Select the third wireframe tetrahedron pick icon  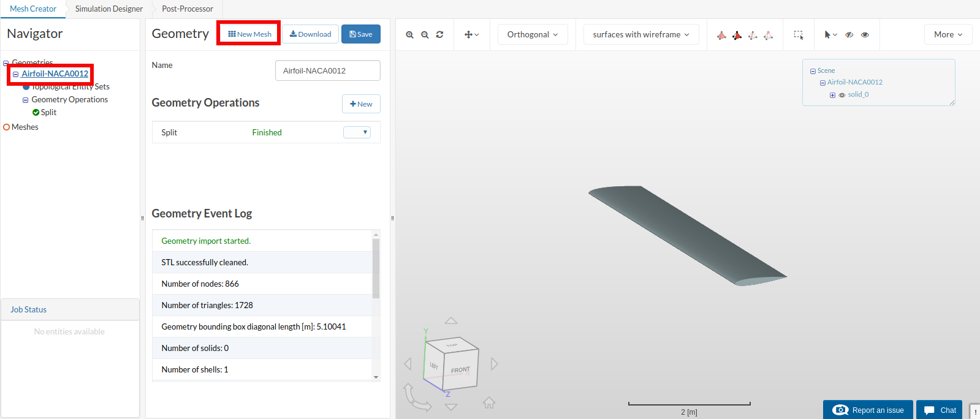[x=753, y=35]
